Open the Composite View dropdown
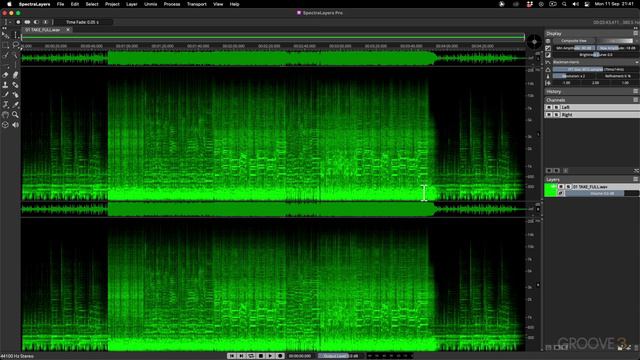This screenshot has width=640, height=360. (573, 41)
